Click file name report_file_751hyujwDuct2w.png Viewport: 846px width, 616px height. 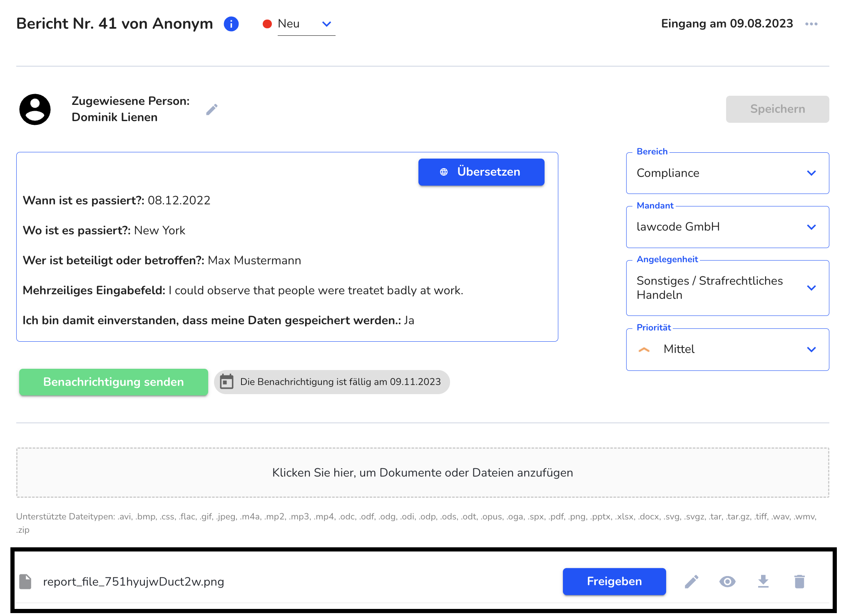click(x=134, y=582)
